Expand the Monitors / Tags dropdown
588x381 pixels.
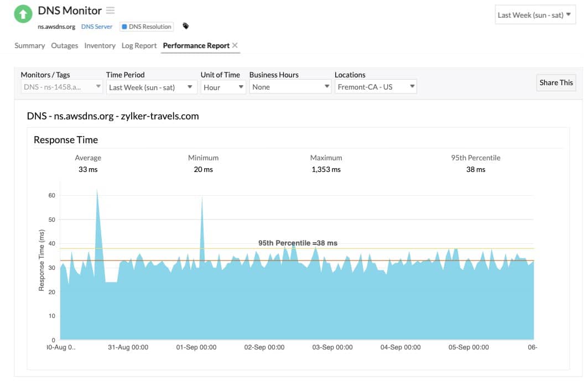pyautogui.click(x=62, y=87)
